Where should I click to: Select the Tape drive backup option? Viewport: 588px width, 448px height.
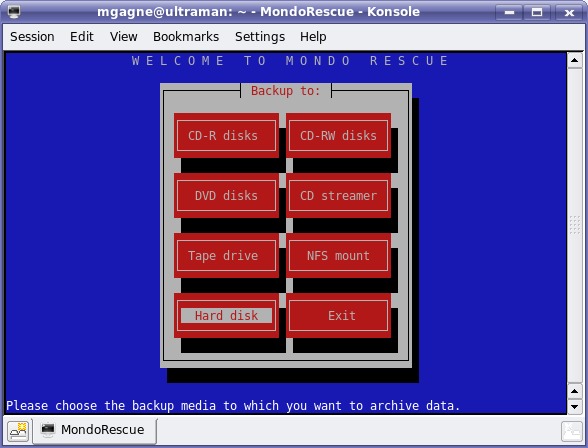coord(226,255)
